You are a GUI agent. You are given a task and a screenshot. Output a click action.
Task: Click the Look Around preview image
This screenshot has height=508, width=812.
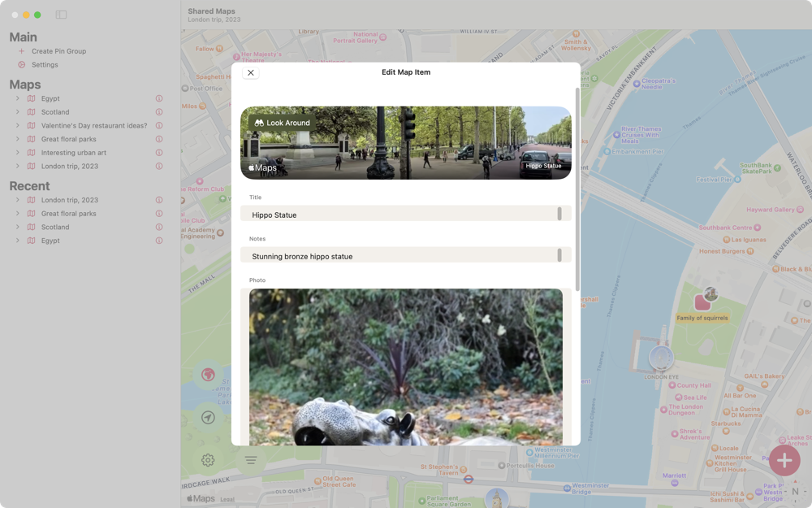405,143
